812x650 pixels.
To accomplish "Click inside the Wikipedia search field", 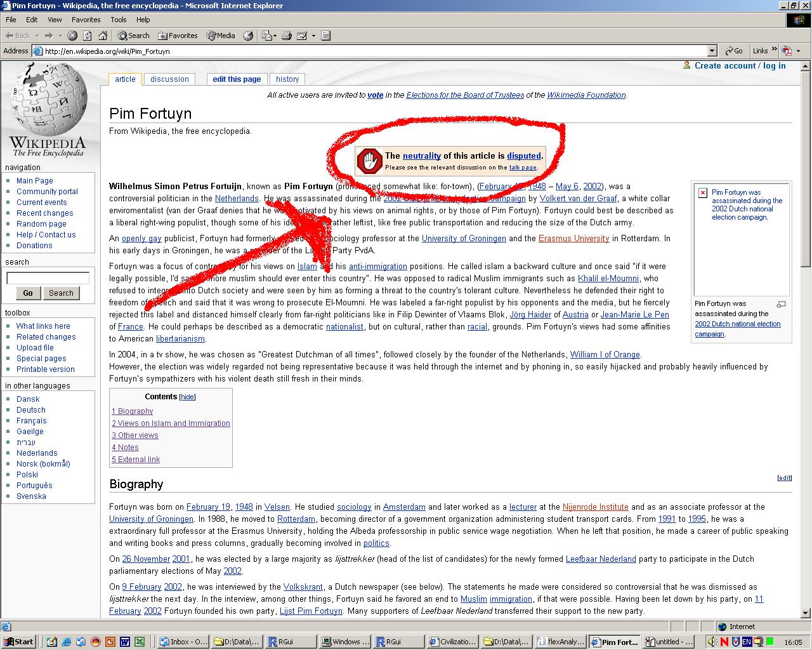I will (48, 278).
